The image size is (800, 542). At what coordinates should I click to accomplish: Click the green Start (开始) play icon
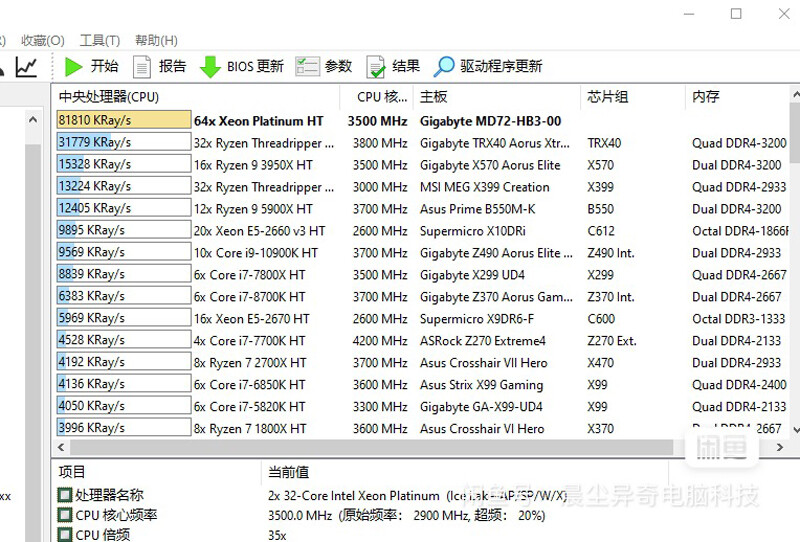[73, 67]
